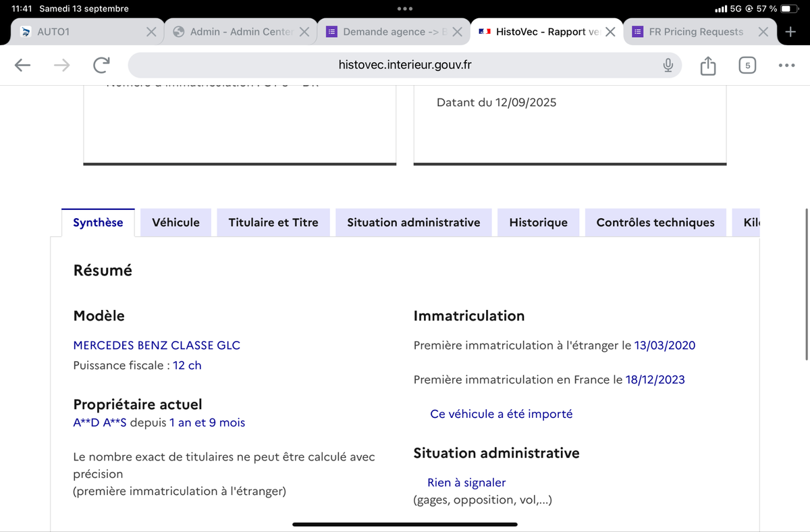Viewport: 810px width, 532px height.
Task: Open the tab overview showing 5 tabs
Action: (x=747, y=65)
